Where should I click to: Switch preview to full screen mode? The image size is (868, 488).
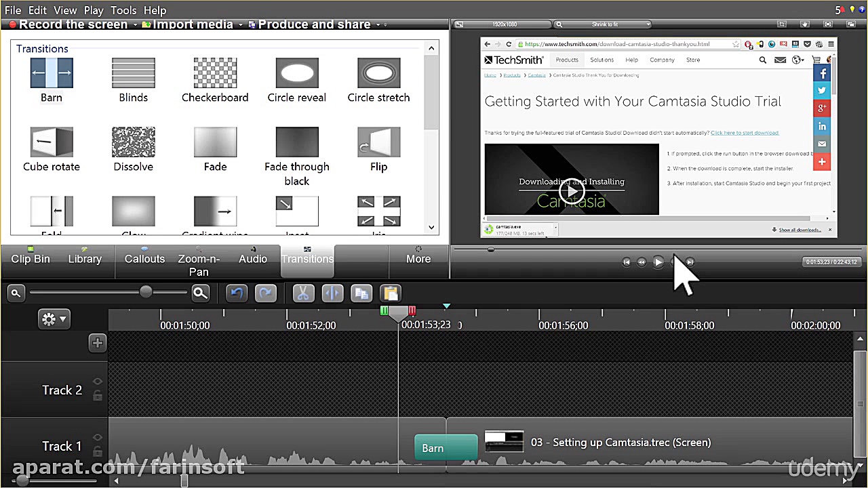828,24
